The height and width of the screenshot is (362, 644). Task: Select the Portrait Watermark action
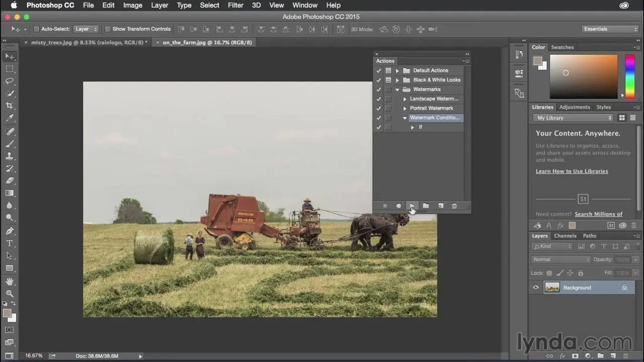pyautogui.click(x=431, y=108)
